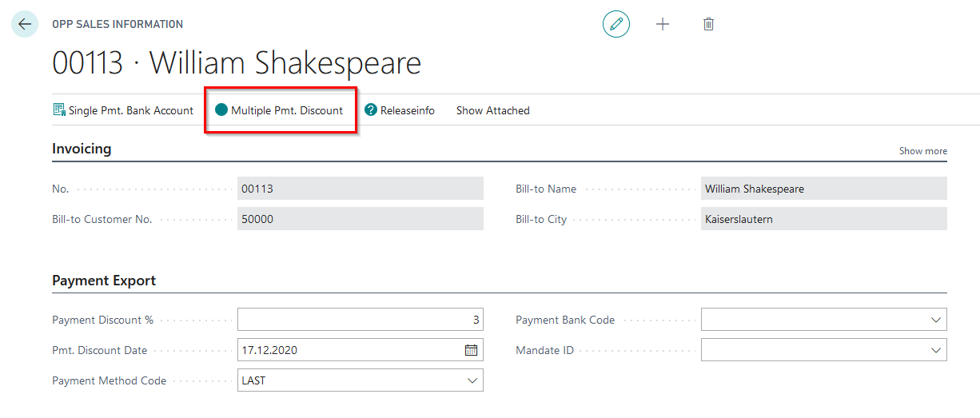Open Single Pmt. Bank Account action
The height and width of the screenshot is (418, 980).
click(123, 110)
